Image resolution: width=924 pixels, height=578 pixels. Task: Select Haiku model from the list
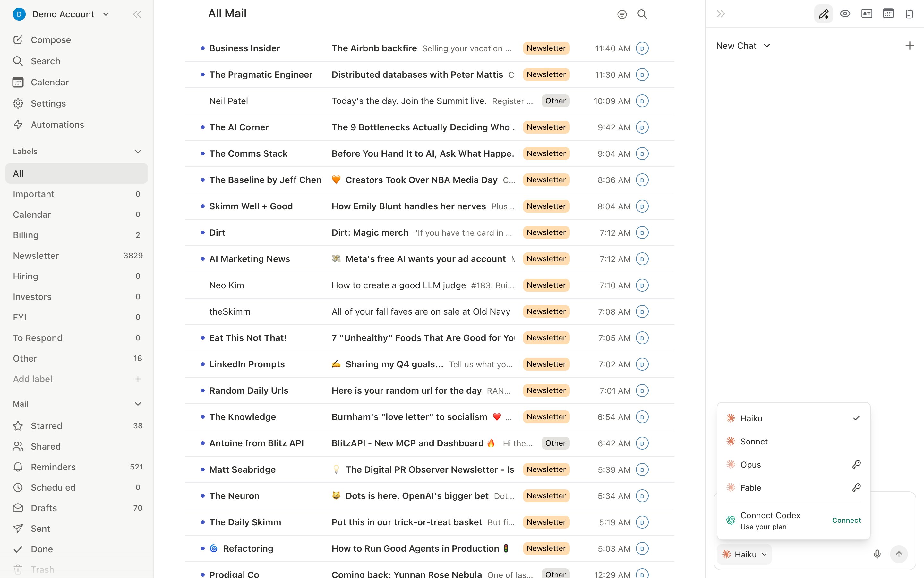click(793, 418)
